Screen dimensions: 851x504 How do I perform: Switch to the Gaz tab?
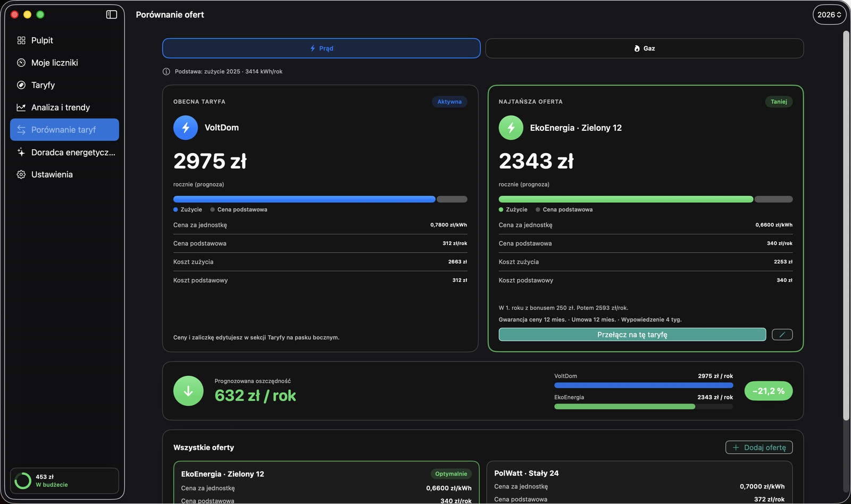coord(644,48)
